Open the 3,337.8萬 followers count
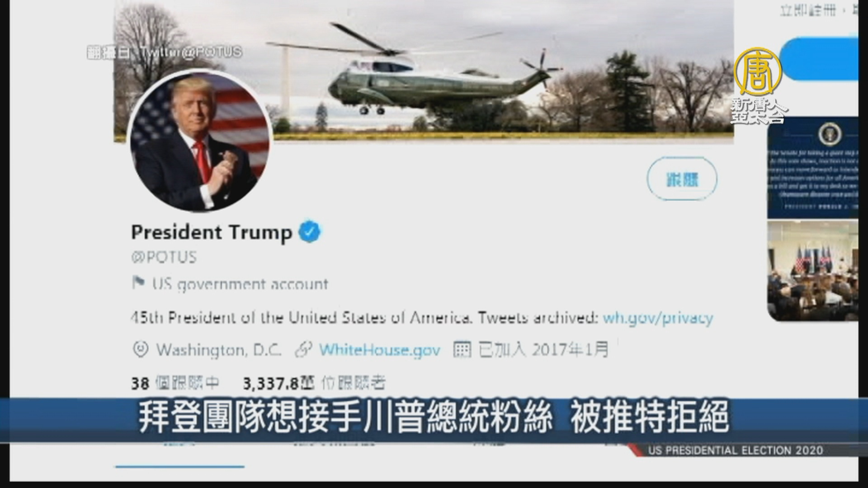868x488 pixels. (x=314, y=384)
